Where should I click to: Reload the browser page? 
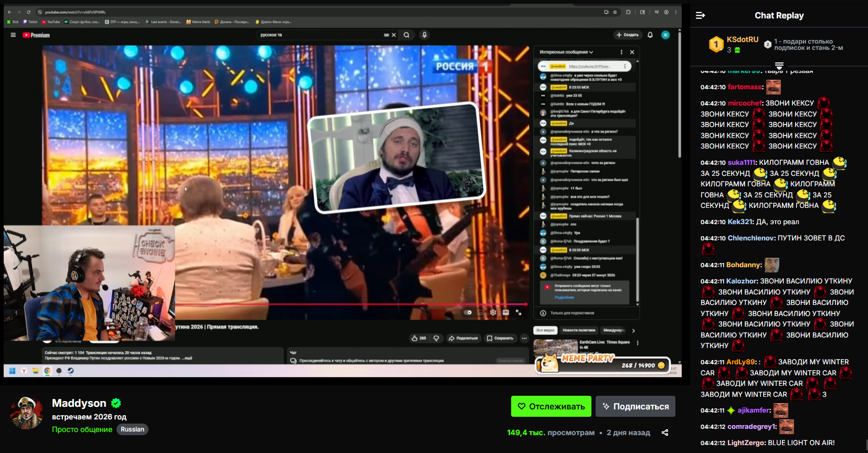click(28, 12)
